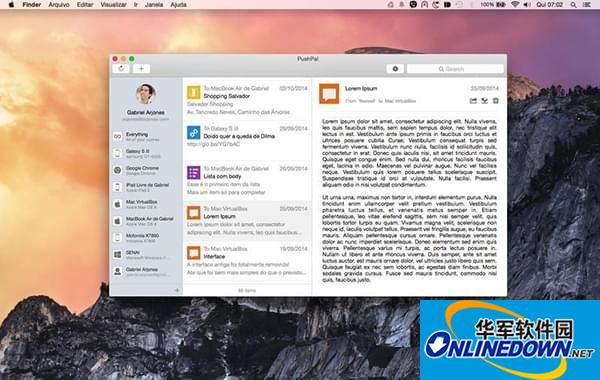
Task: Click the refresh button in PushPal toolbar
Action: click(x=121, y=69)
